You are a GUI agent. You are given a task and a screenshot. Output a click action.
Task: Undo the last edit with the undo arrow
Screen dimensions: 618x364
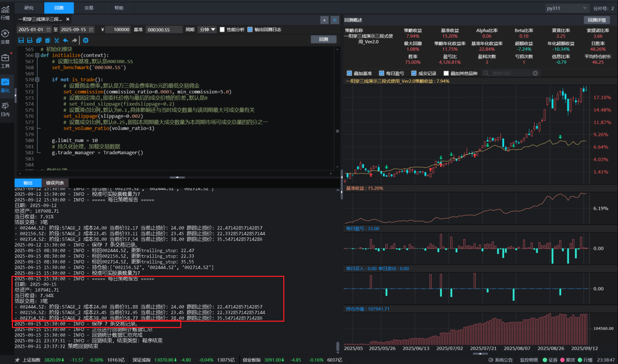tap(66, 40)
